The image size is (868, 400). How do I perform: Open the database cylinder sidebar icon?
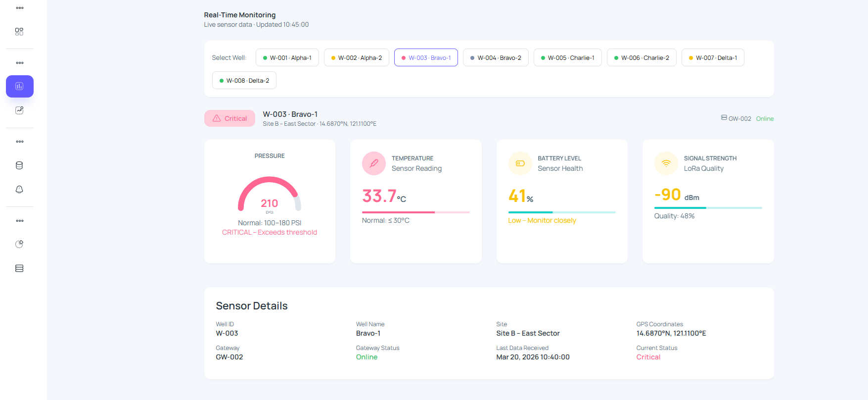[19, 165]
